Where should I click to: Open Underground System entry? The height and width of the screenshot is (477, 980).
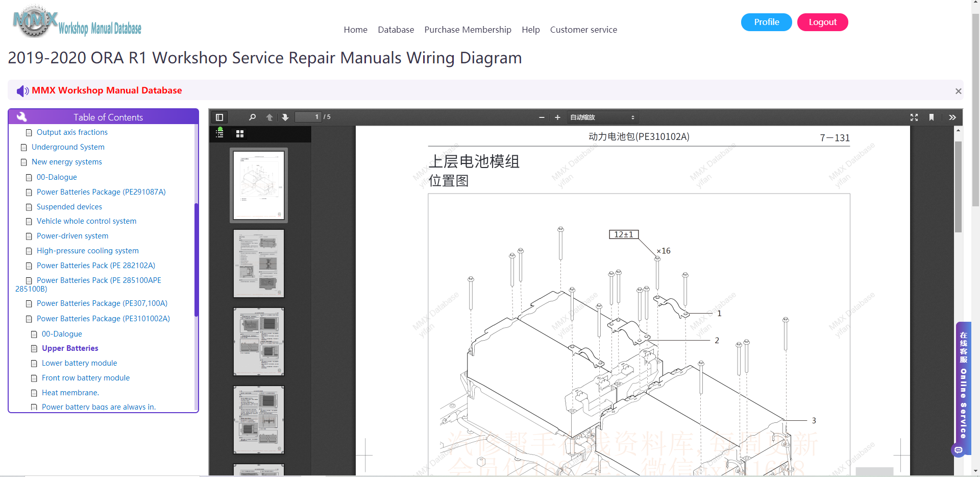(68, 147)
